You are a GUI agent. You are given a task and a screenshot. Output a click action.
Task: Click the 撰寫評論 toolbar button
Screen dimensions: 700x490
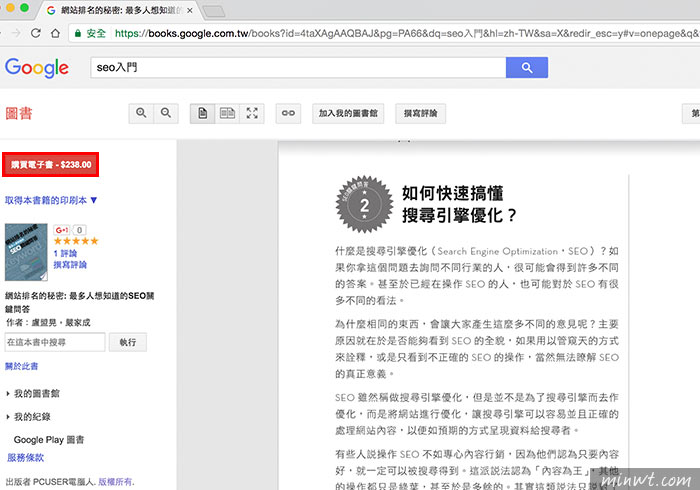(x=421, y=113)
